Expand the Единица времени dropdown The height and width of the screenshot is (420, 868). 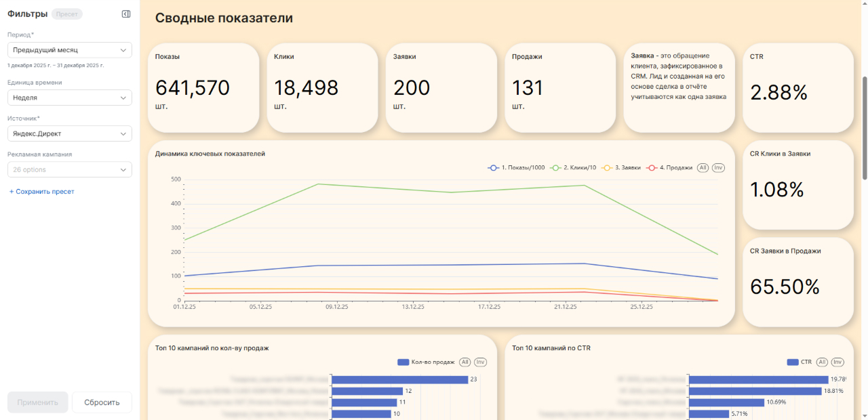click(70, 98)
